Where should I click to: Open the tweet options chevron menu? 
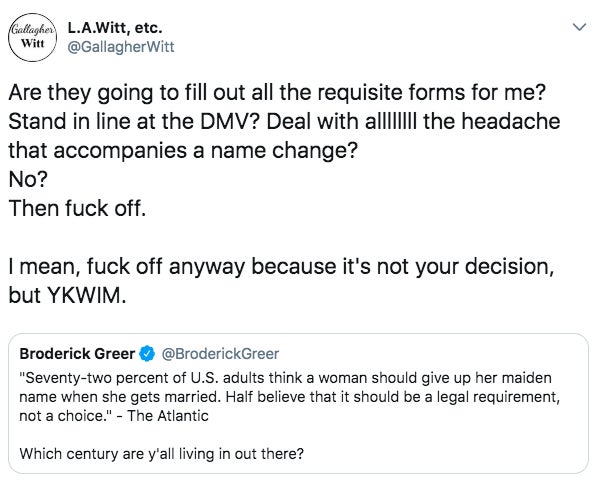579,27
